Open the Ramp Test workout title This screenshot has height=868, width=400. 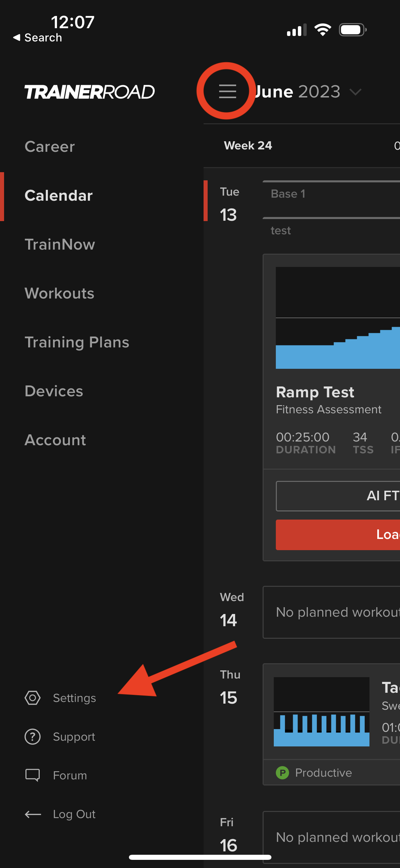315,392
